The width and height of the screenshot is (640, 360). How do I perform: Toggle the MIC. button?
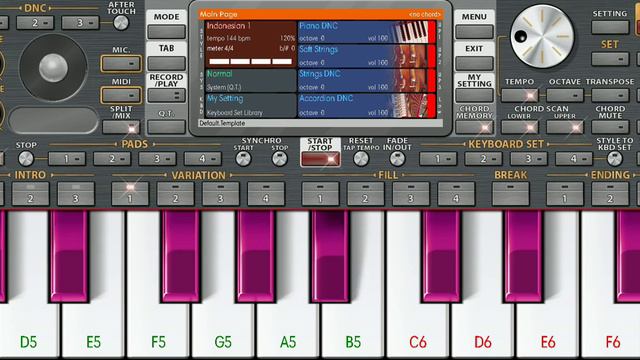[121, 63]
